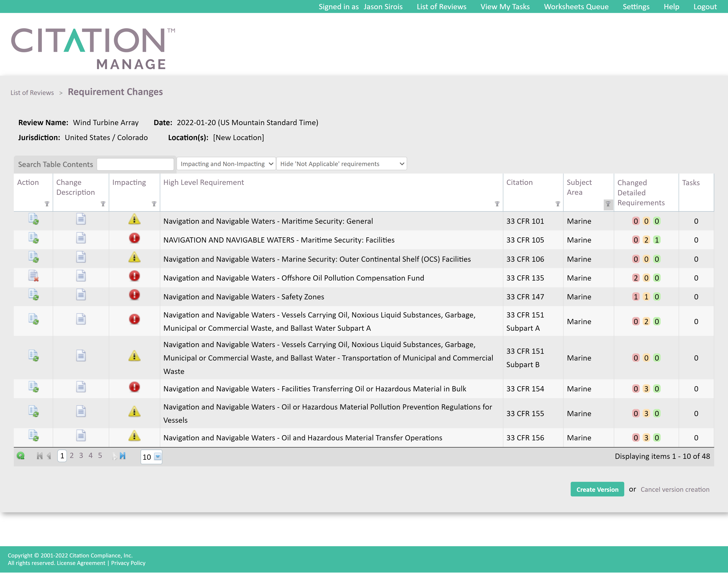This screenshot has width=728, height=585.
Task: Open the Impacting and Non-Impacting dropdown
Action: (226, 164)
